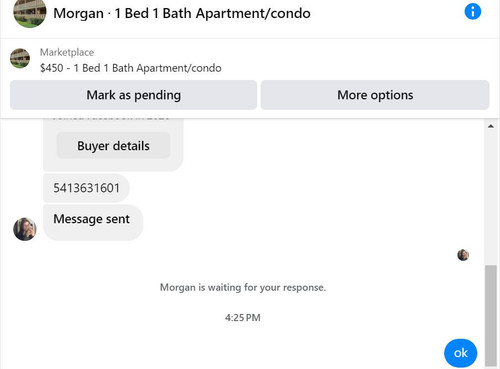Click the scrollbar up arrow
Image resolution: width=500 pixels, height=369 pixels.
[x=491, y=126]
